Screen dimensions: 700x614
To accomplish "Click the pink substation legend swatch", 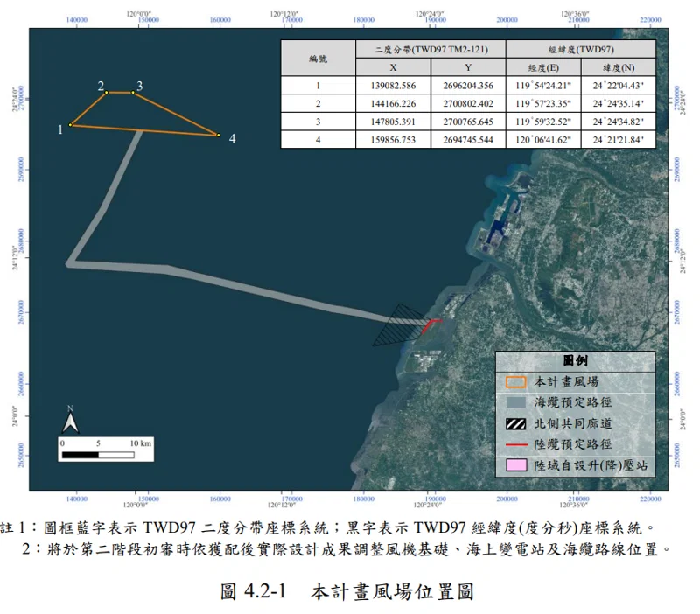I will (516, 465).
